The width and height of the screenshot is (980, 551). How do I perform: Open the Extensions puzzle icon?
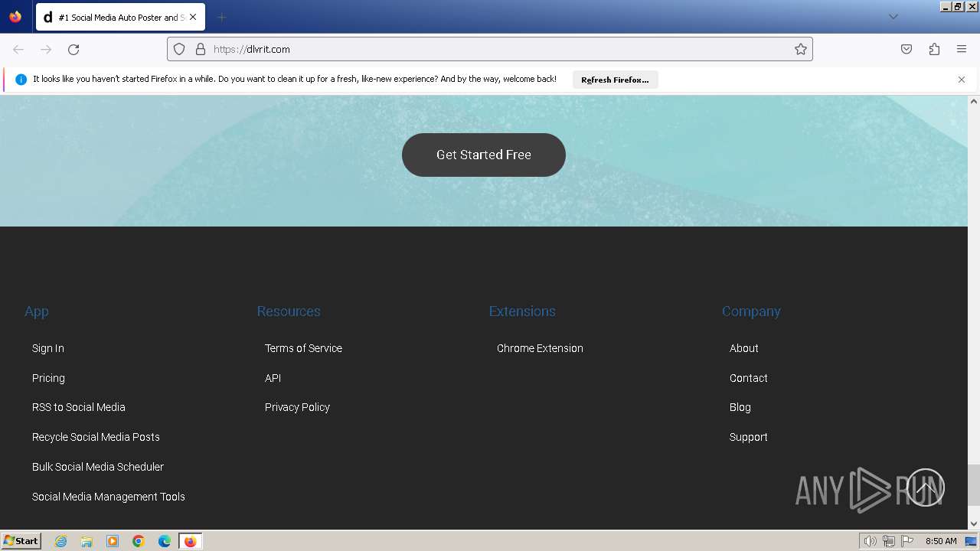934,49
